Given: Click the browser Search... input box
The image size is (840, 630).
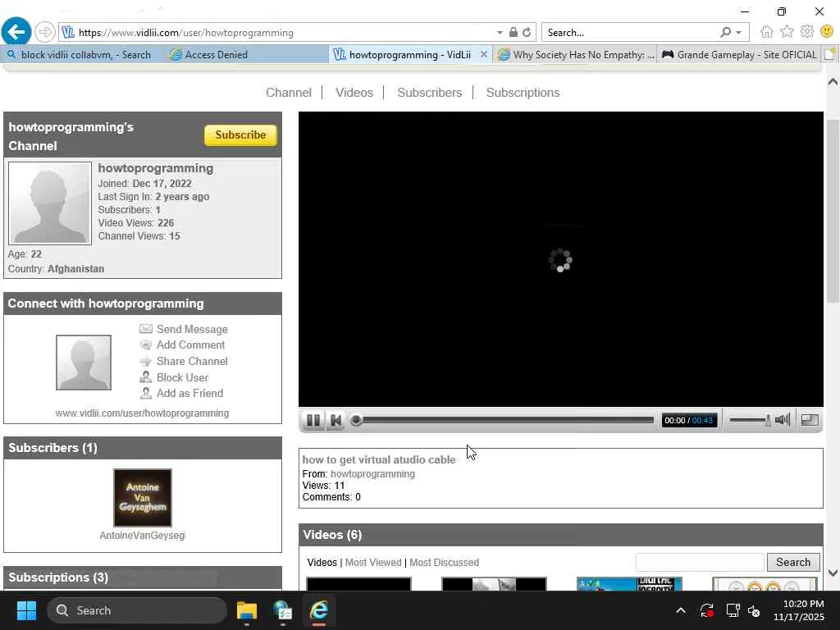Looking at the screenshot, I should [x=631, y=33].
